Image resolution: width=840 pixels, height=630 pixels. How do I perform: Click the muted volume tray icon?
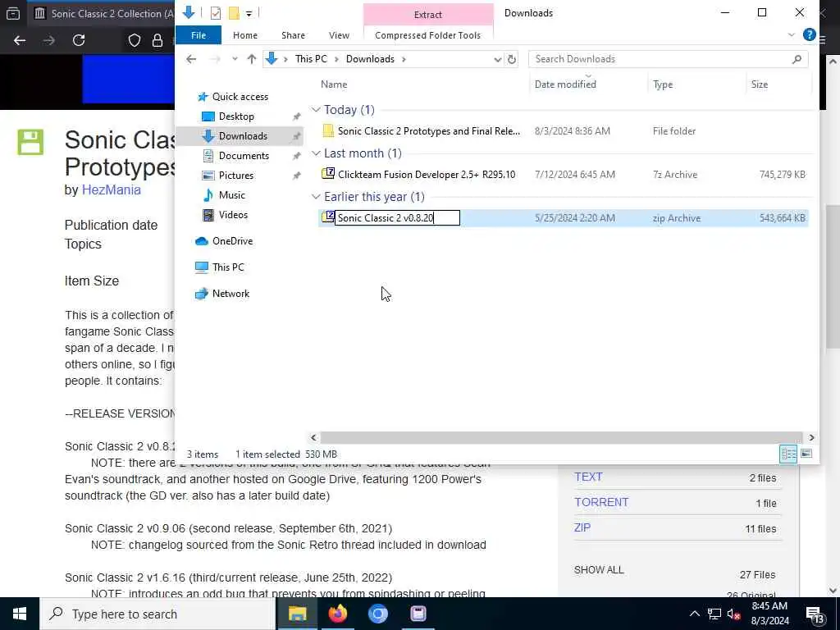tap(733, 614)
